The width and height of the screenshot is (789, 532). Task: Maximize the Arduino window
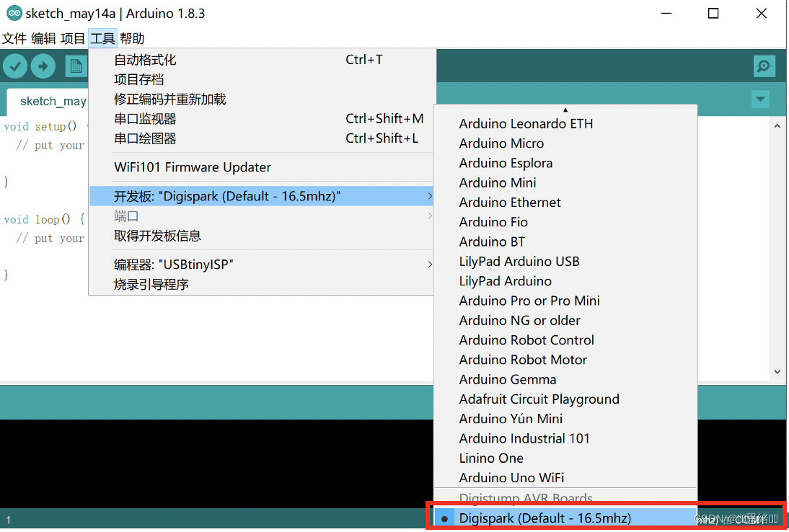click(713, 13)
